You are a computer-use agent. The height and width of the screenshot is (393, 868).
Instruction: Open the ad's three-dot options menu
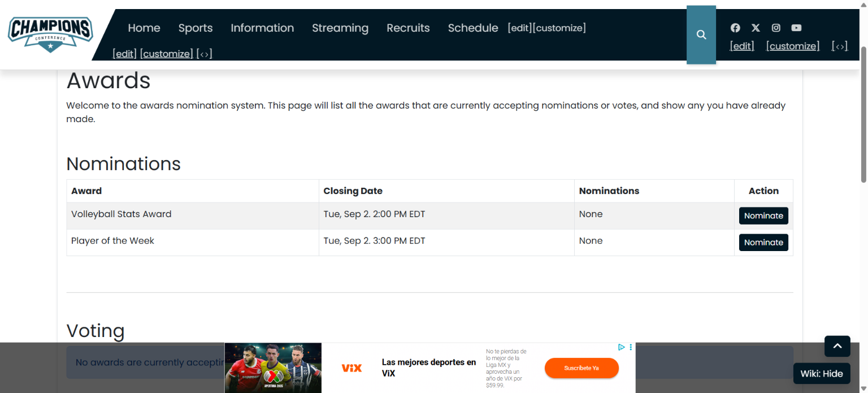[631, 347]
